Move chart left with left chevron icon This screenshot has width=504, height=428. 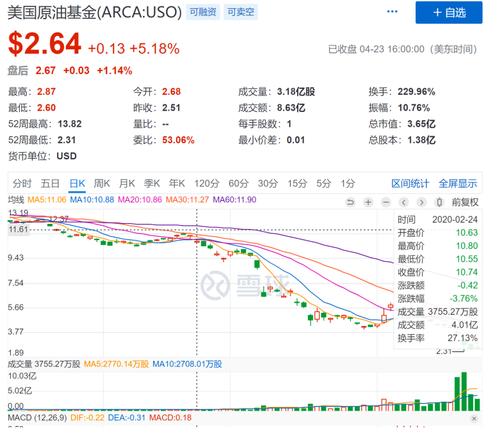point(403,202)
